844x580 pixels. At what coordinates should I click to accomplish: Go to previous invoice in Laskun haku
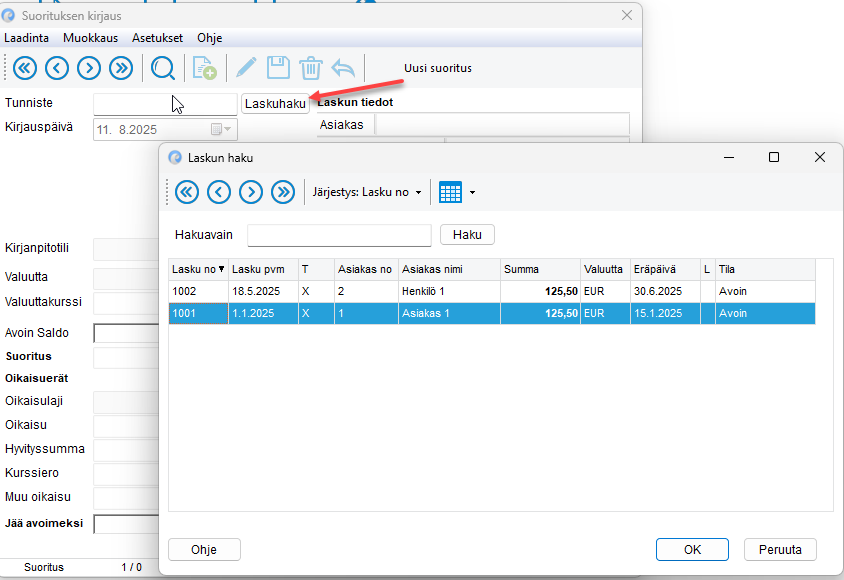click(219, 192)
